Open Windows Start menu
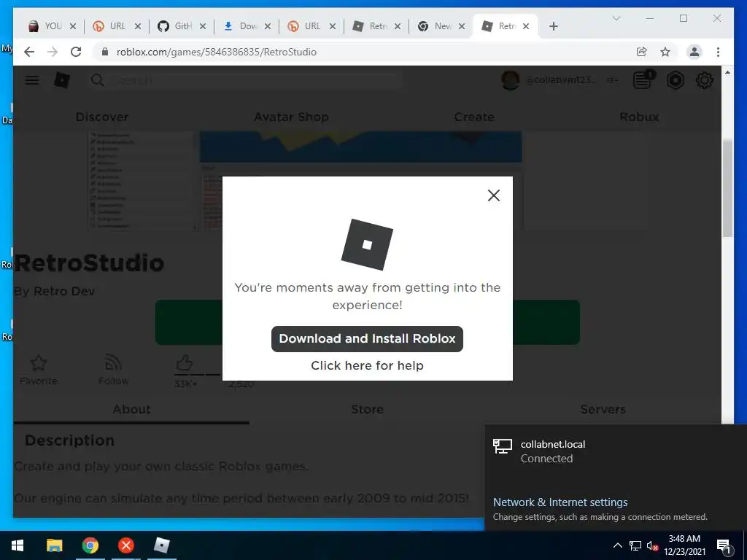The height and width of the screenshot is (560, 747). [18, 545]
